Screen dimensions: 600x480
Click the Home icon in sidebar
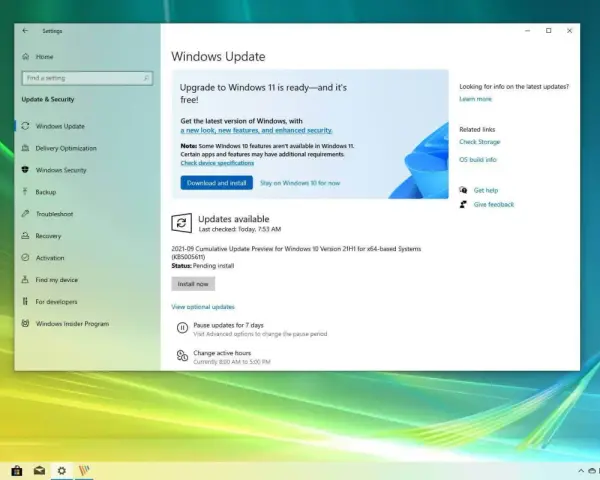coord(26,57)
